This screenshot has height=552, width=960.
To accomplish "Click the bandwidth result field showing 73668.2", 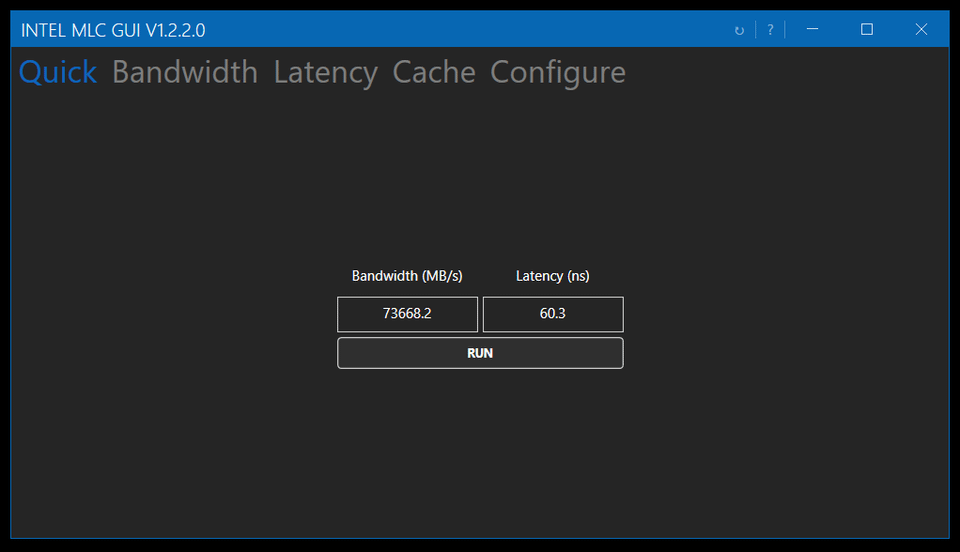I will (407, 314).
